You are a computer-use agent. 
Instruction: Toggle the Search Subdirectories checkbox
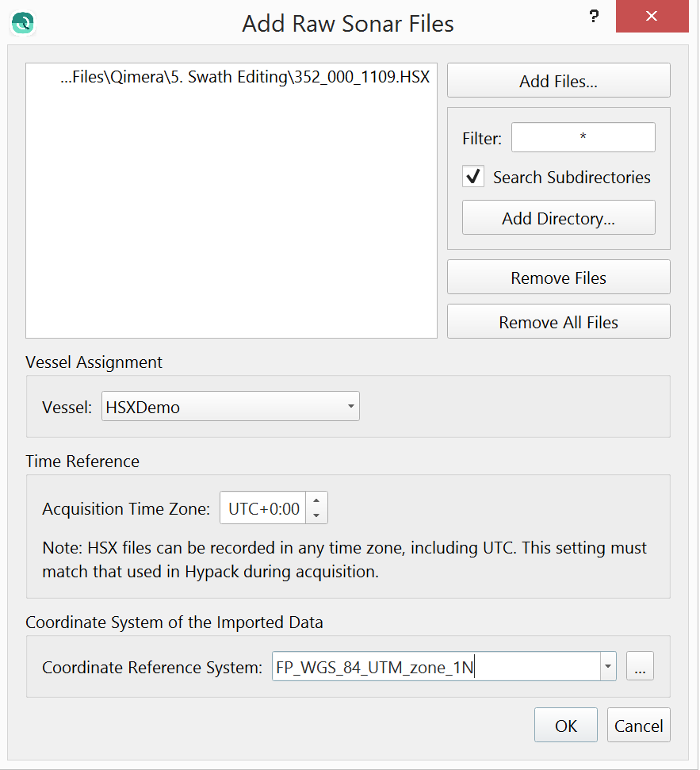[473, 177]
